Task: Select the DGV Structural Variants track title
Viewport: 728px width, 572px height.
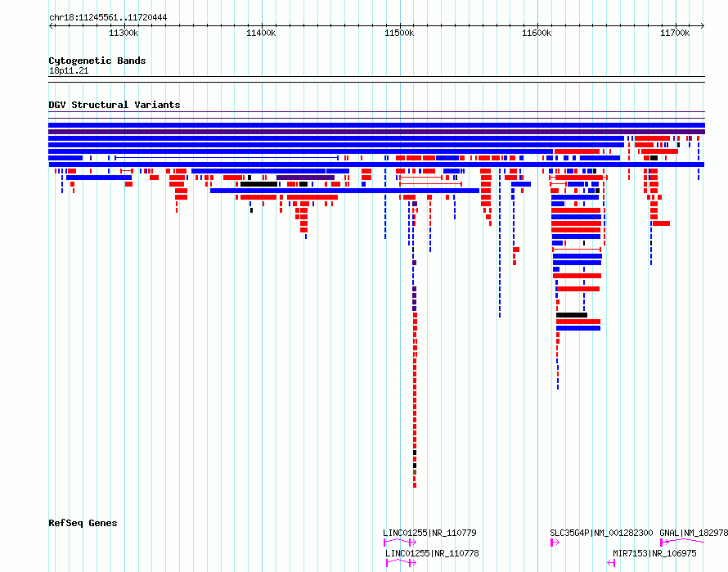Action: [x=115, y=105]
